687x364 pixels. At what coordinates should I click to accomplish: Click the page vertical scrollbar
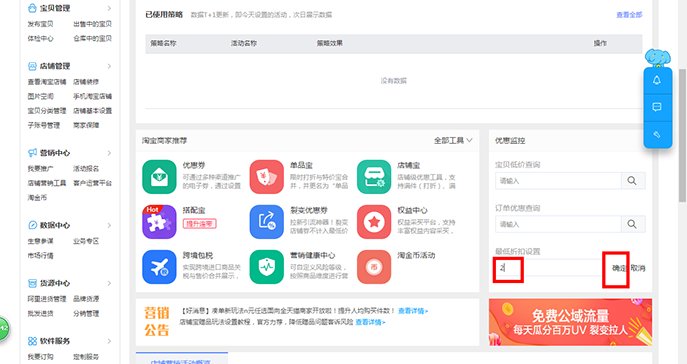[682, 135]
